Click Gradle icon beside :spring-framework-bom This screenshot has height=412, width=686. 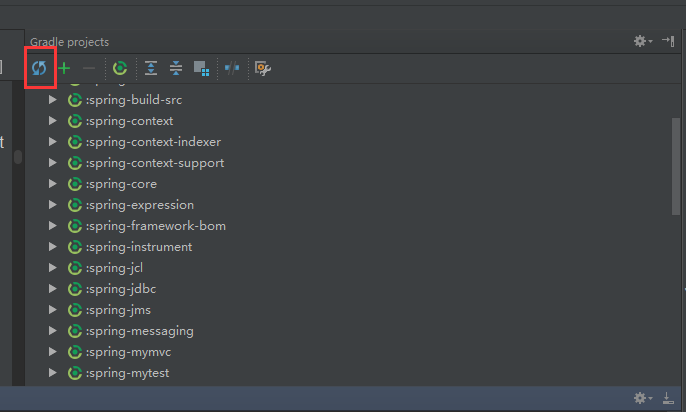pyautogui.click(x=75, y=226)
